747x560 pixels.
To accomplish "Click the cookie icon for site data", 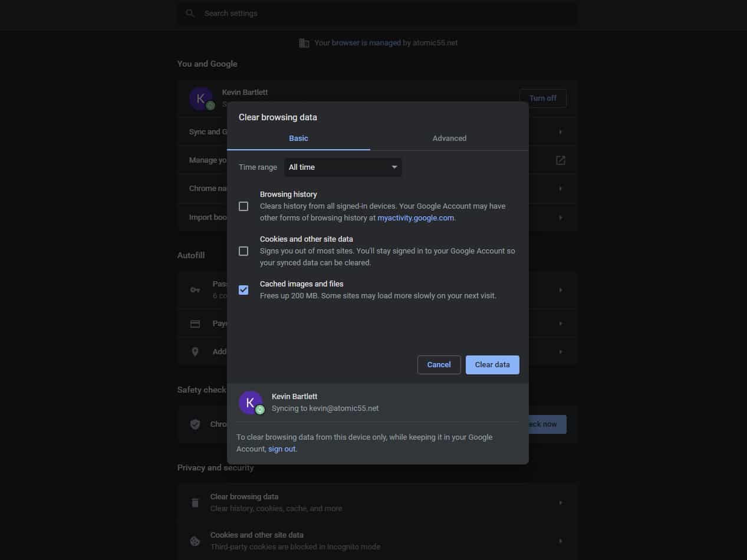I will (x=195, y=541).
